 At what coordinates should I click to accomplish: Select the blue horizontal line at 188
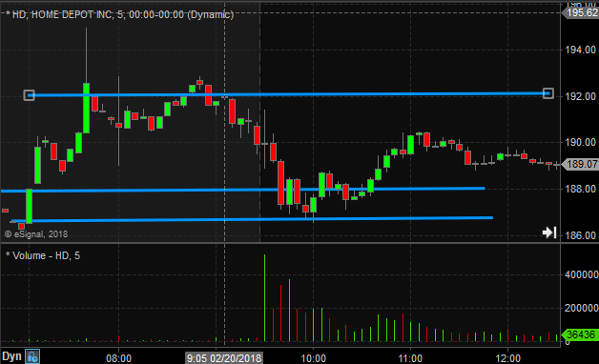243,190
